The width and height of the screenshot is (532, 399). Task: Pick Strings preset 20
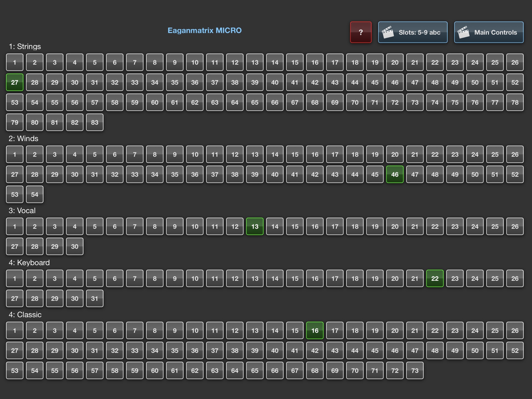point(395,62)
